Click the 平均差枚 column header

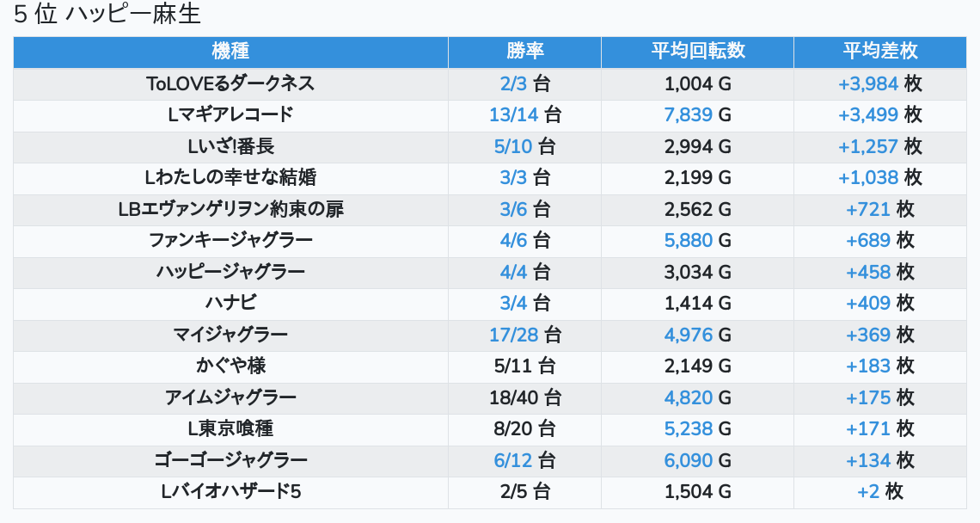coord(880,52)
